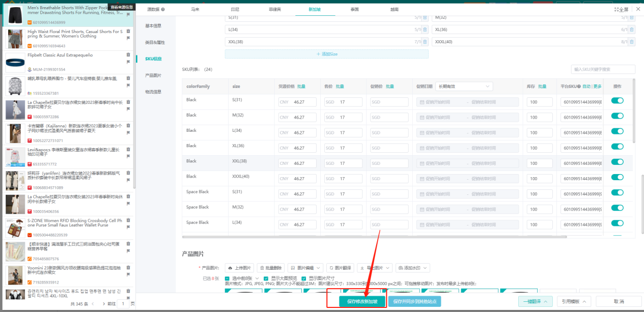The width and height of the screenshot is (644, 312).
Task: Click the SKU keyword search field
Action: click(603, 69)
